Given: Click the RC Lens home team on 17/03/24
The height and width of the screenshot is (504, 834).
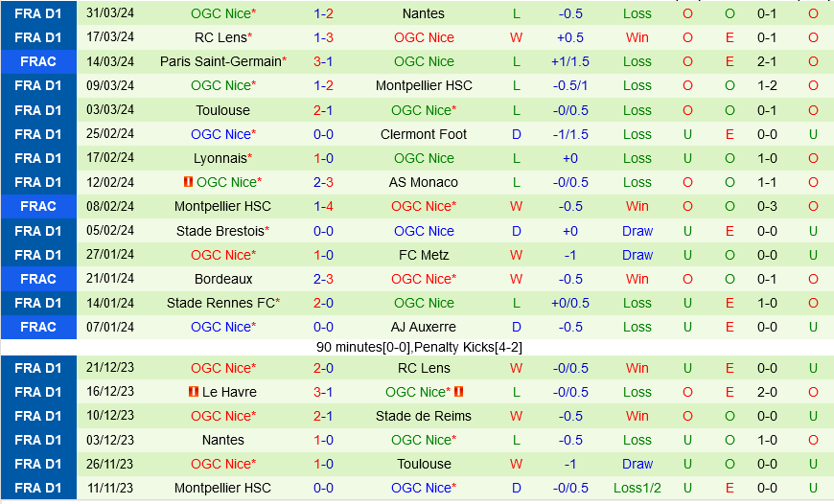Looking at the screenshot, I should coord(220,37).
